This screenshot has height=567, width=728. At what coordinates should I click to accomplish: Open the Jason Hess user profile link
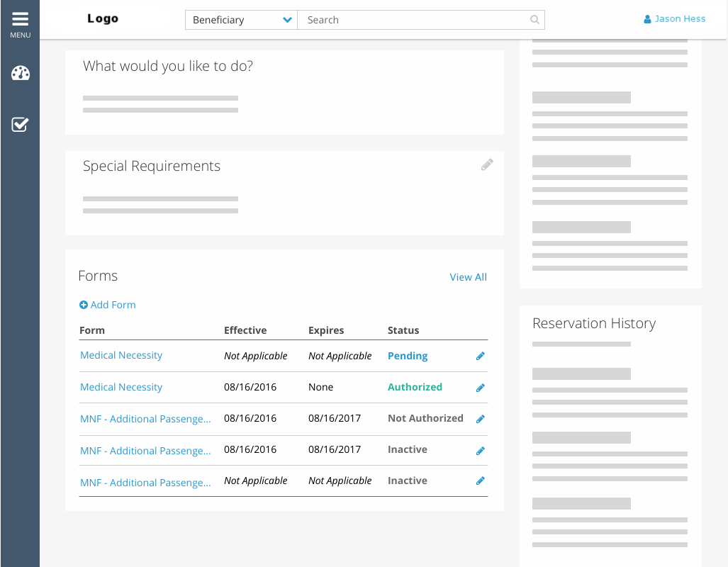(675, 19)
